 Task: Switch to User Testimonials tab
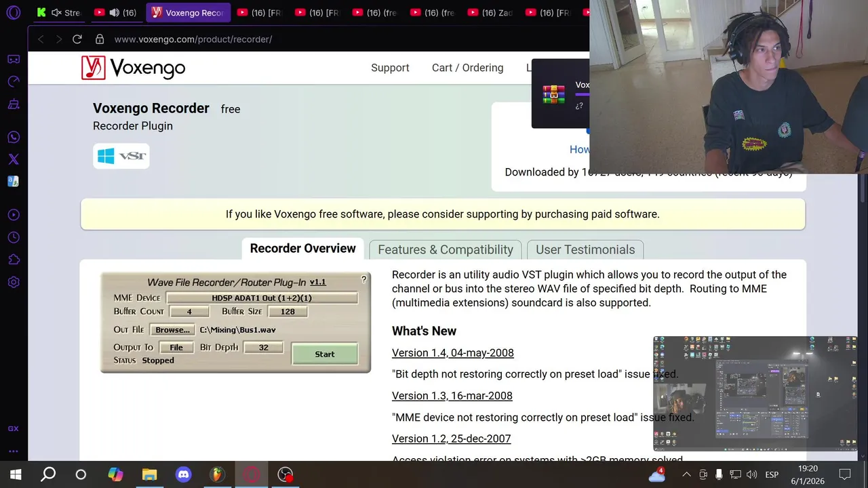coord(585,249)
